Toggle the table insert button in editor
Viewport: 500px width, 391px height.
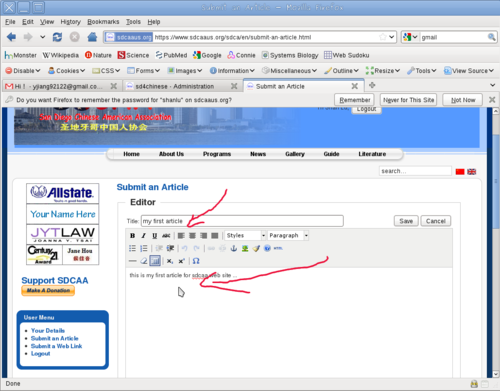click(x=155, y=261)
